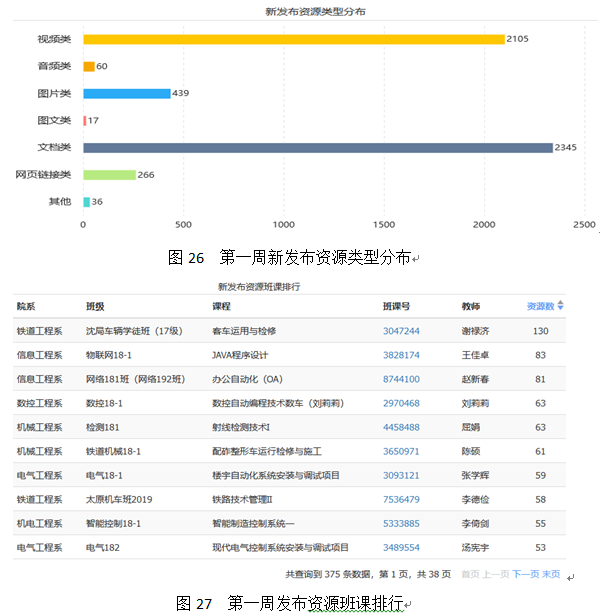Sort table by 资源数 arrow icon

tap(561, 305)
